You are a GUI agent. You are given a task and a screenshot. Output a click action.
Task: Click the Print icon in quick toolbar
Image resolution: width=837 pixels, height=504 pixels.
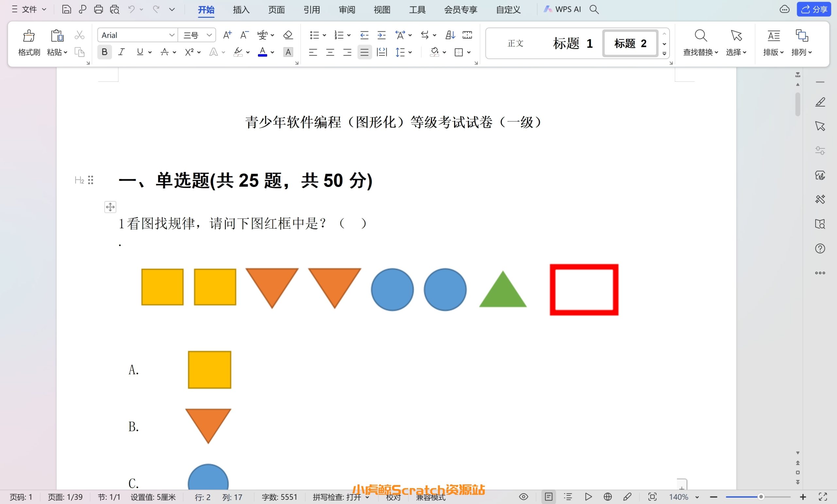click(98, 9)
